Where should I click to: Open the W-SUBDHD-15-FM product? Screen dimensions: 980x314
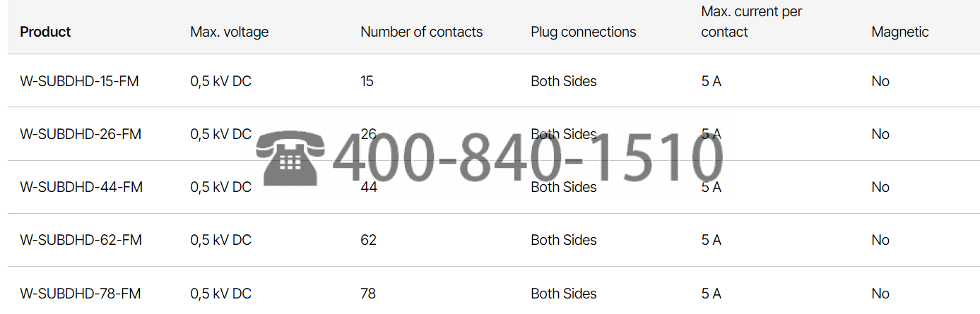pyautogui.click(x=79, y=81)
